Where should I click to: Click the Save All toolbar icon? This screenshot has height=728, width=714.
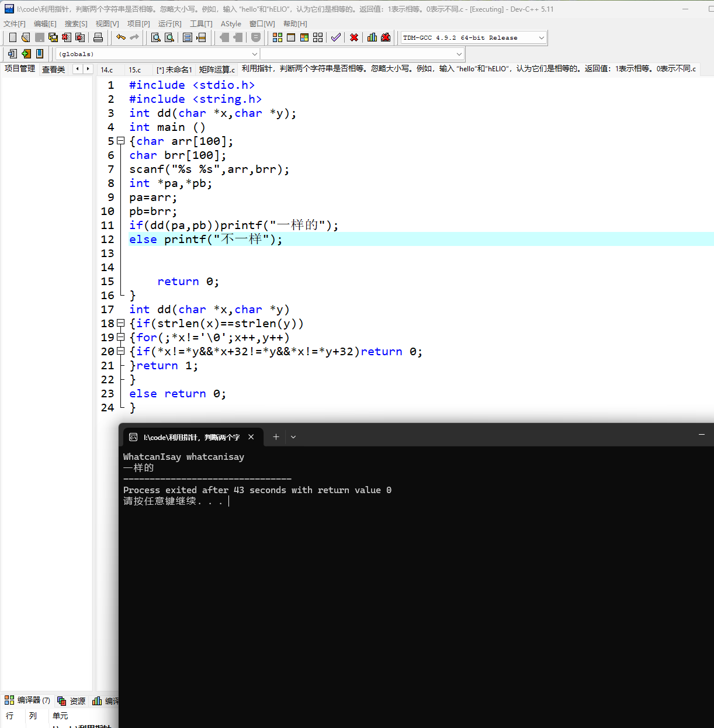pos(53,37)
